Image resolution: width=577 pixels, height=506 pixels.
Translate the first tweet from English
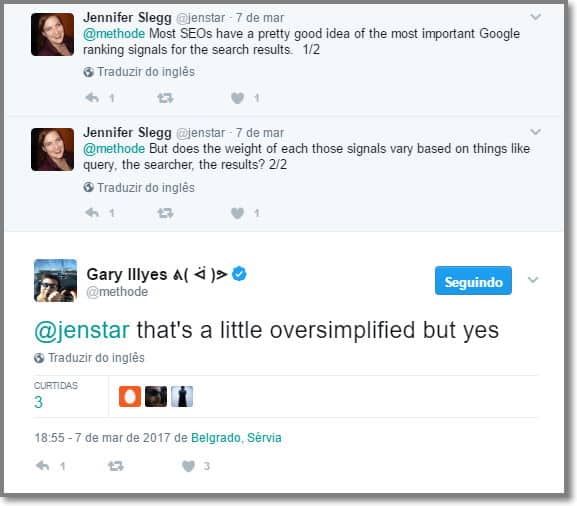[139, 71]
